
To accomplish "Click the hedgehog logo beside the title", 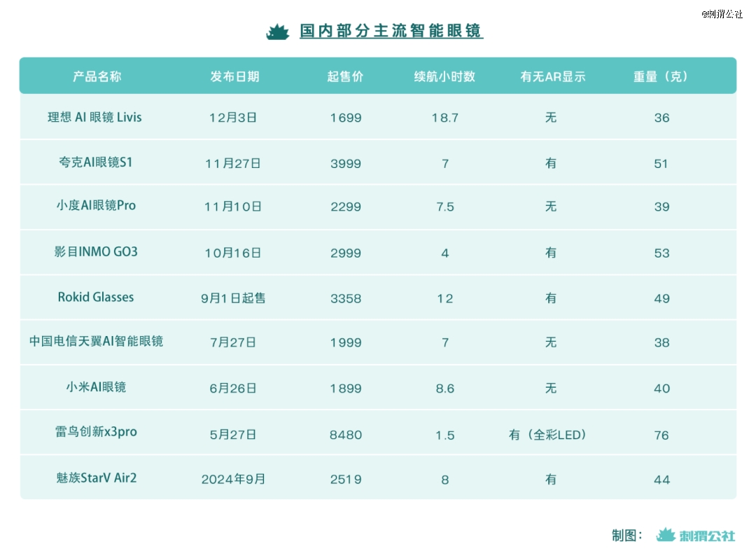I will (278, 32).
